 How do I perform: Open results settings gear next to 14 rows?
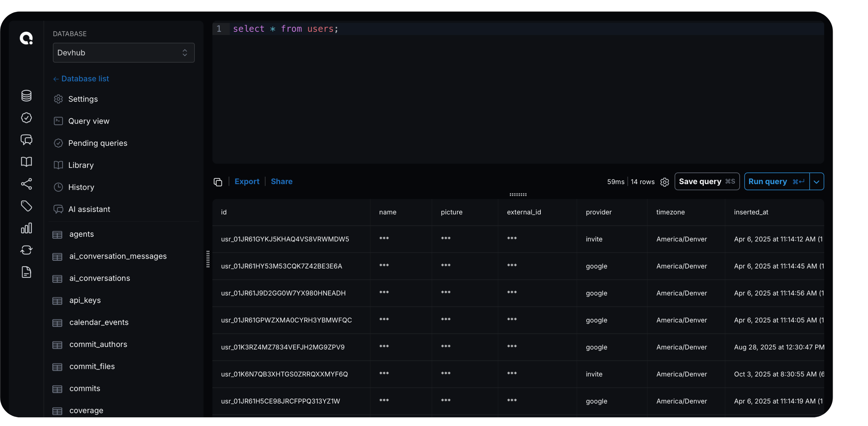(665, 182)
